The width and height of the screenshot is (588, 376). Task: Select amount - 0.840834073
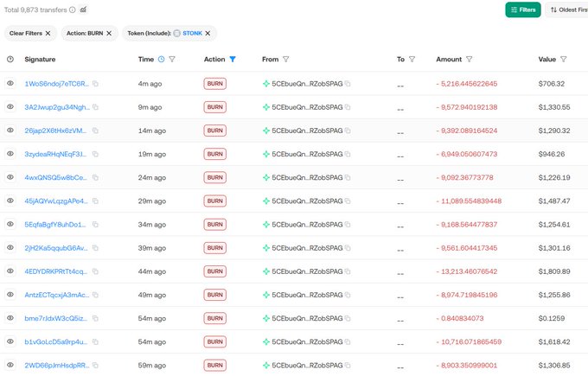(460, 318)
